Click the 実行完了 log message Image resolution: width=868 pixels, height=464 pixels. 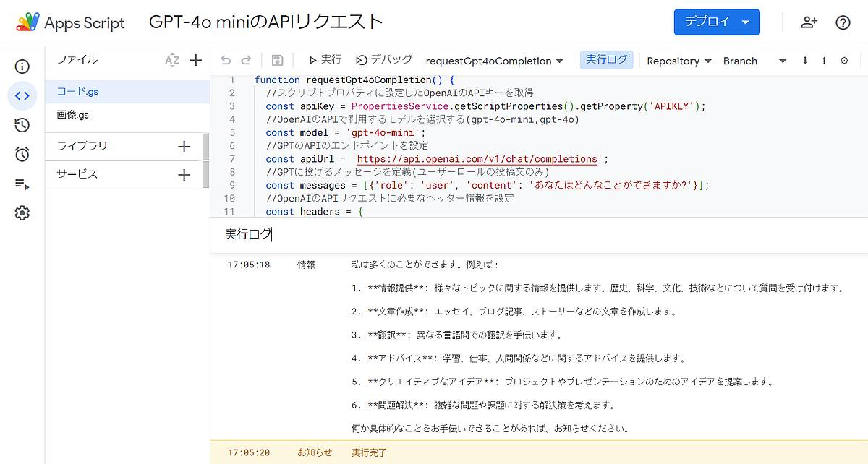coord(369,452)
